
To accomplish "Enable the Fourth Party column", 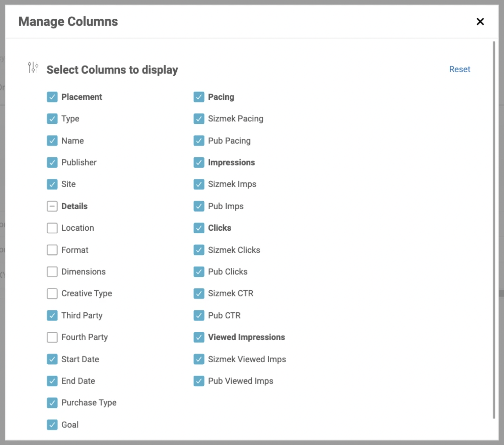I will tap(52, 337).
